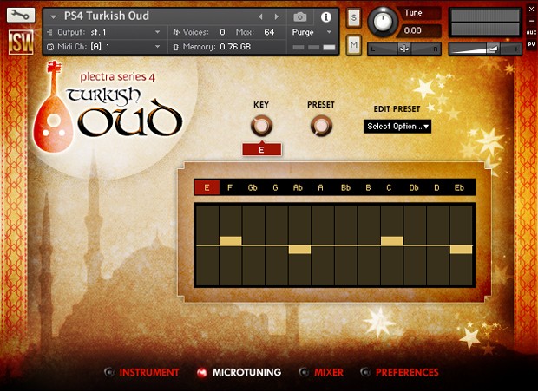The height and width of the screenshot is (392, 538).
Task: Solo the instrument with the S button
Action: 353,17
